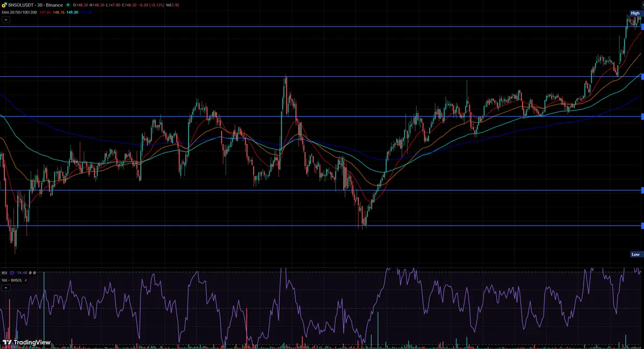Collapse the indicator legend under the EMA row
The image size is (644, 349).
tap(6, 20)
